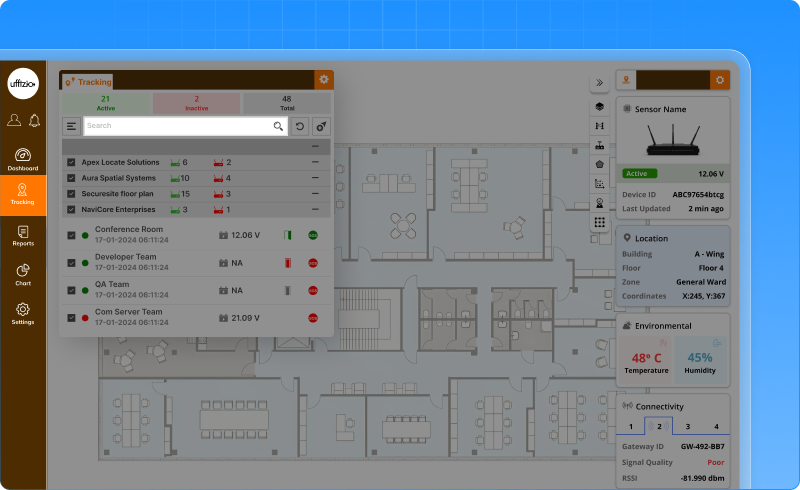Click the SOS button for Developer Team
800x490 pixels.
coord(313,263)
